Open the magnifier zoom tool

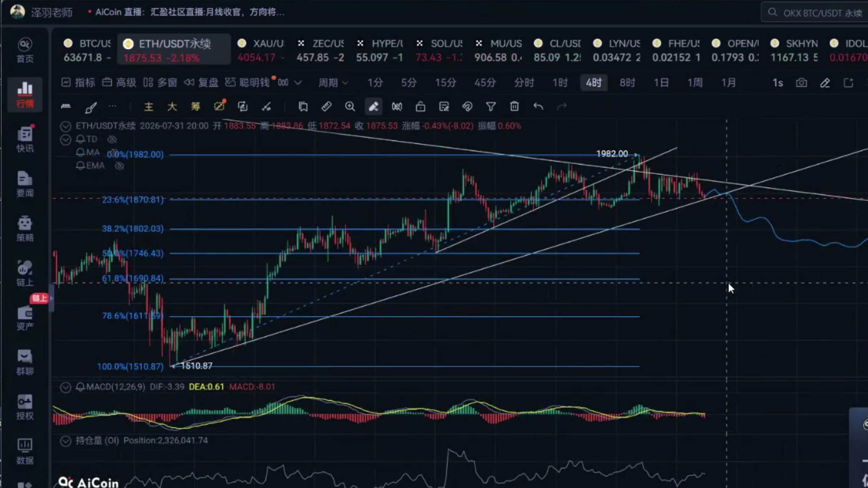click(x=350, y=106)
